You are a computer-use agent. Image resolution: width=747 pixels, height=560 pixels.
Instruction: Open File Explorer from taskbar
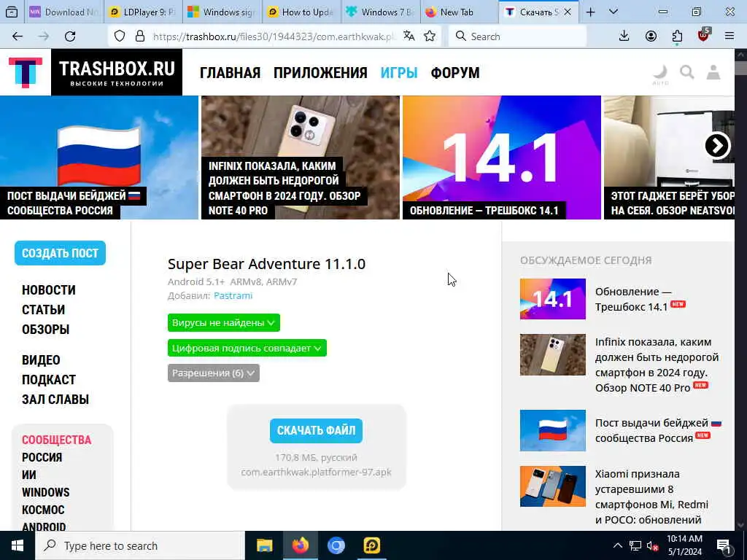(264, 545)
